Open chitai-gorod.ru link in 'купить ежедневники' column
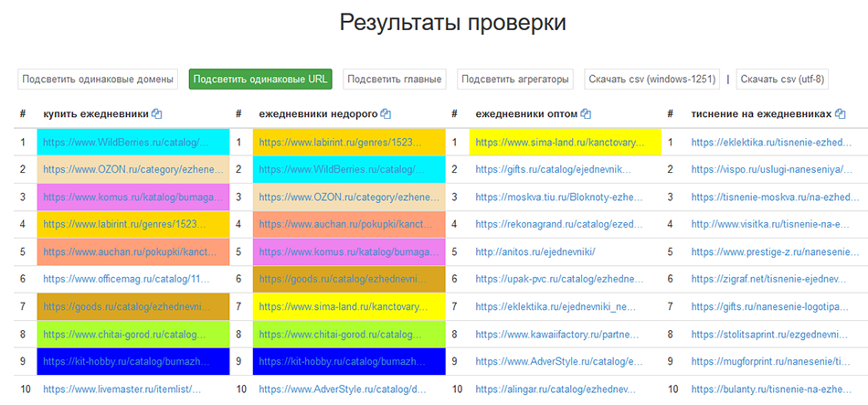 pos(126,334)
